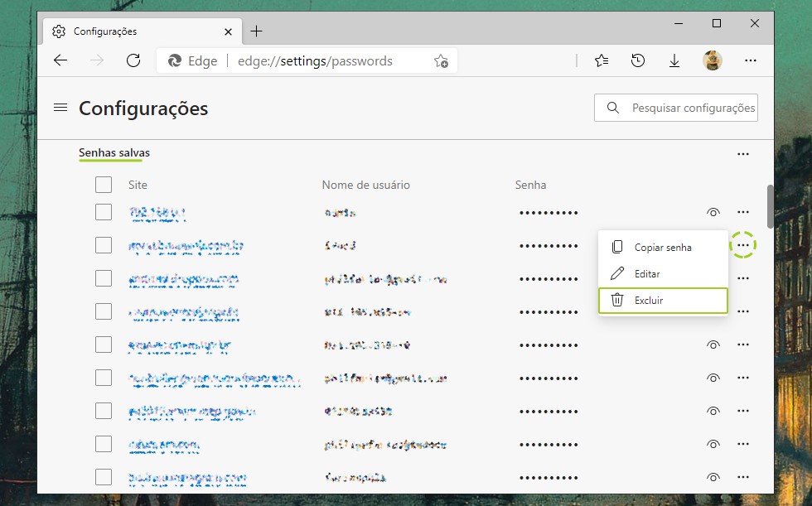Open the user profile avatar

tap(712, 60)
